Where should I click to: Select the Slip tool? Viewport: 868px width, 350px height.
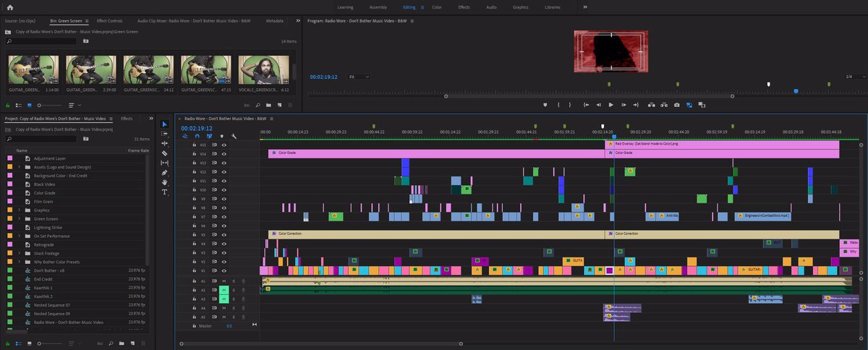(164, 163)
